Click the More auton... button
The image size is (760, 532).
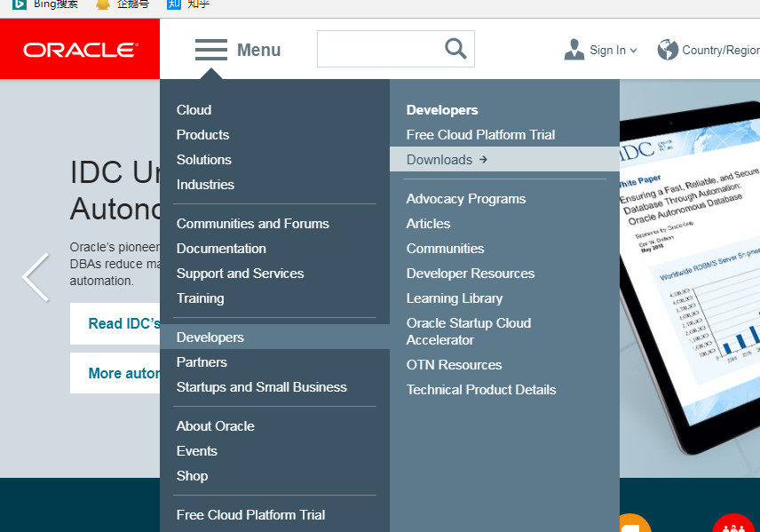115,373
